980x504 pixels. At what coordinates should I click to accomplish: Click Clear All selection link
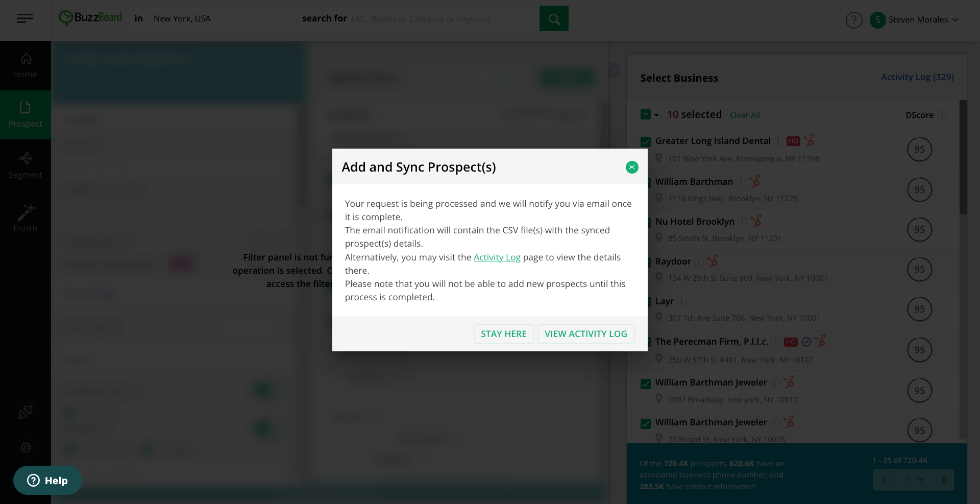point(745,115)
